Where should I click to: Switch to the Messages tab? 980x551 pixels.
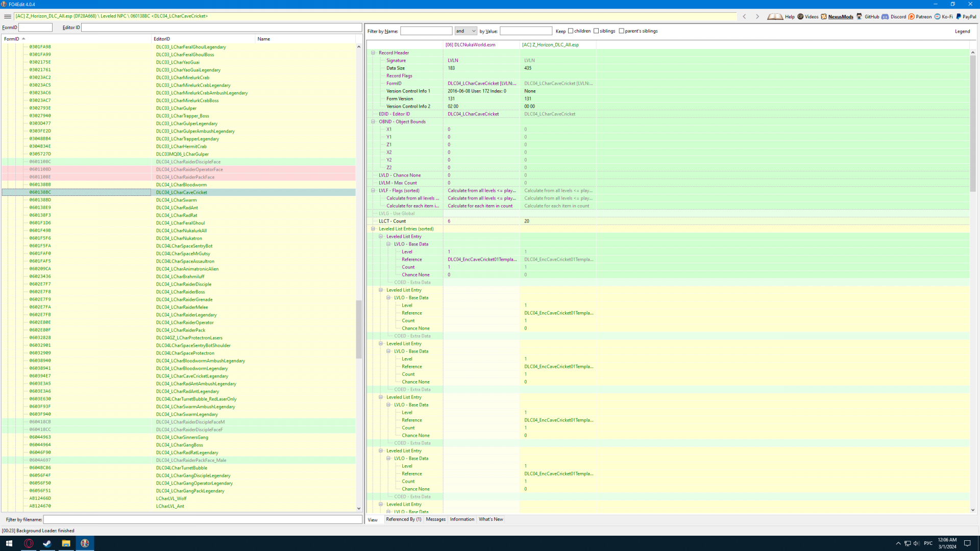pyautogui.click(x=435, y=519)
